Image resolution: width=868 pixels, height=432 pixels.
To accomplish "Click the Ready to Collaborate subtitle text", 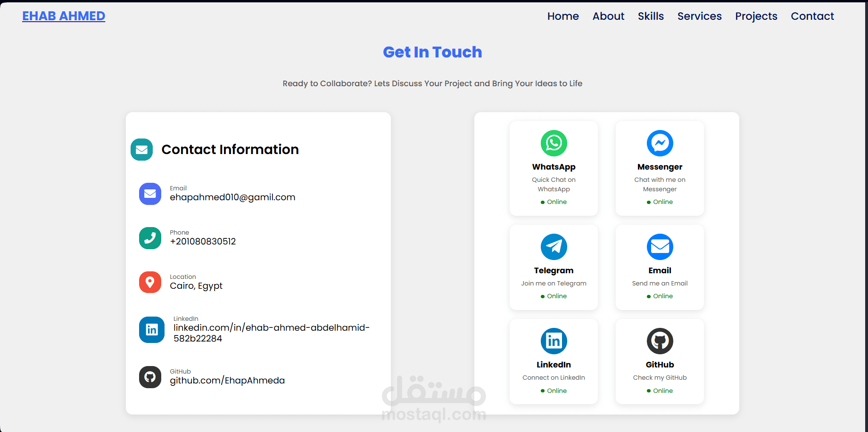I will click(x=432, y=83).
